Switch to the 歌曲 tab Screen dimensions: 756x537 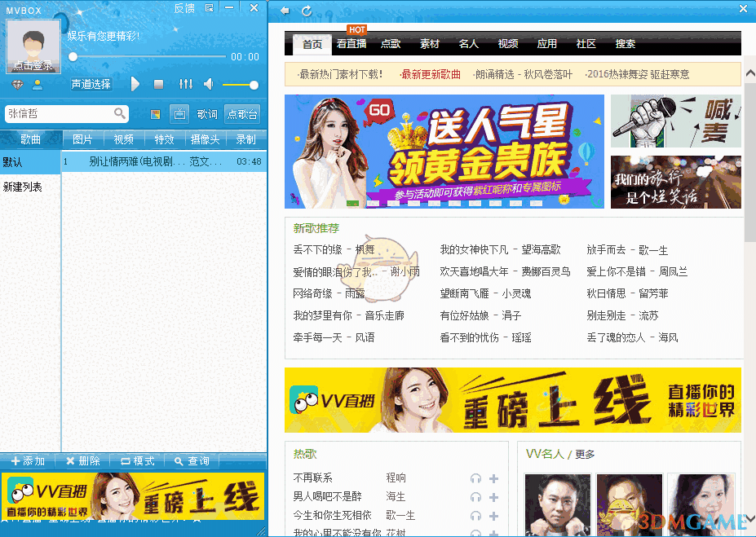(31, 139)
